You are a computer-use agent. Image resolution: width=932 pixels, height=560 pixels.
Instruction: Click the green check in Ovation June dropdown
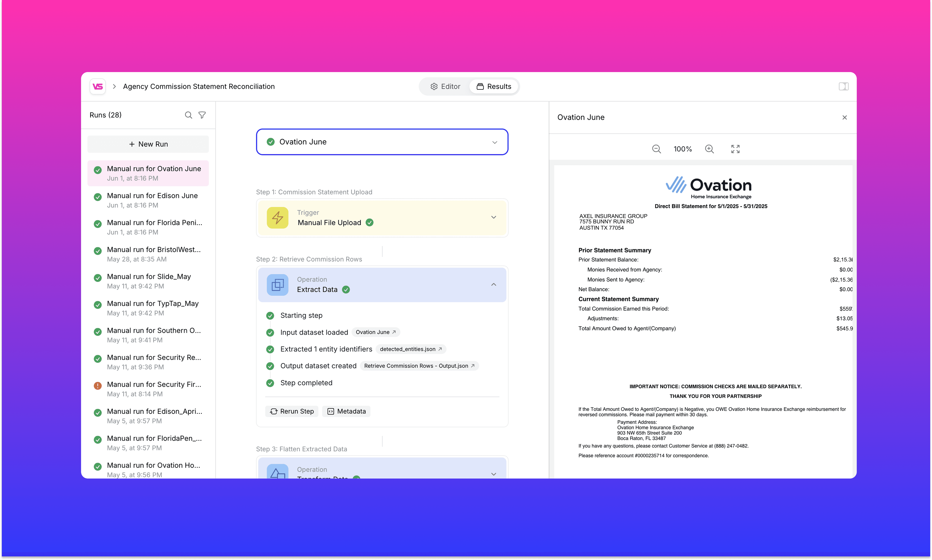tap(271, 142)
